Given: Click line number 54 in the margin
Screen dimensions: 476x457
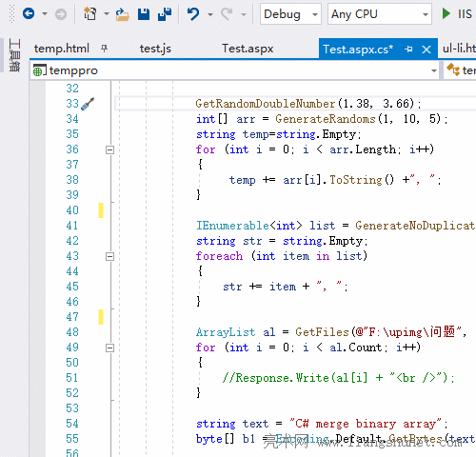Looking at the screenshot, I should 72,424.
